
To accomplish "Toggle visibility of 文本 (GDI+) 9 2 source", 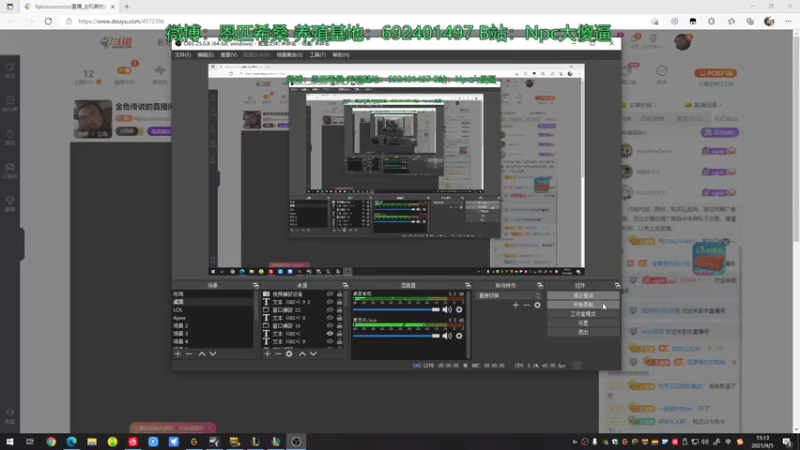I will point(330,302).
